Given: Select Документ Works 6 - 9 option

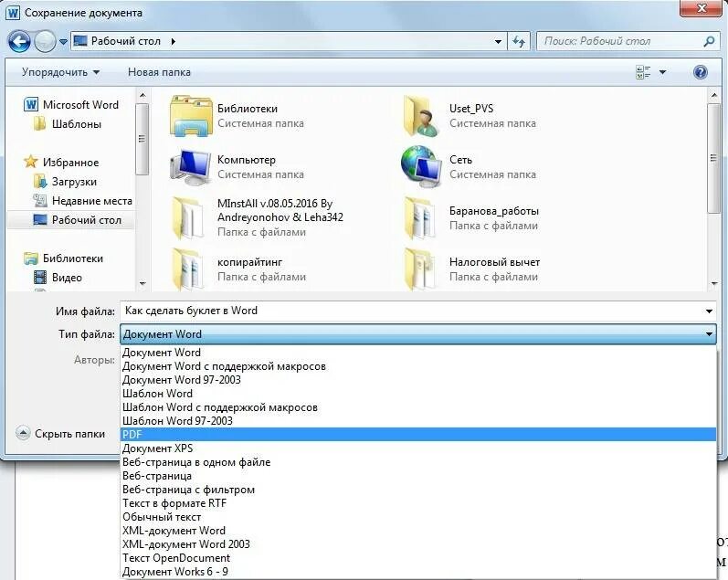Looking at the screenshot, I should tap(417, 572).
